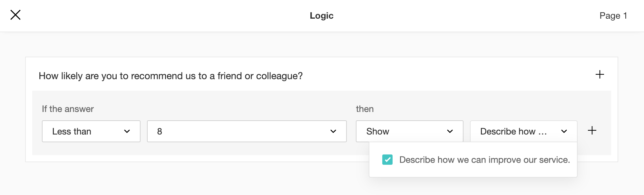
Task: Click the chevron arrow in the Less than box
Action: tap(127, 131)
